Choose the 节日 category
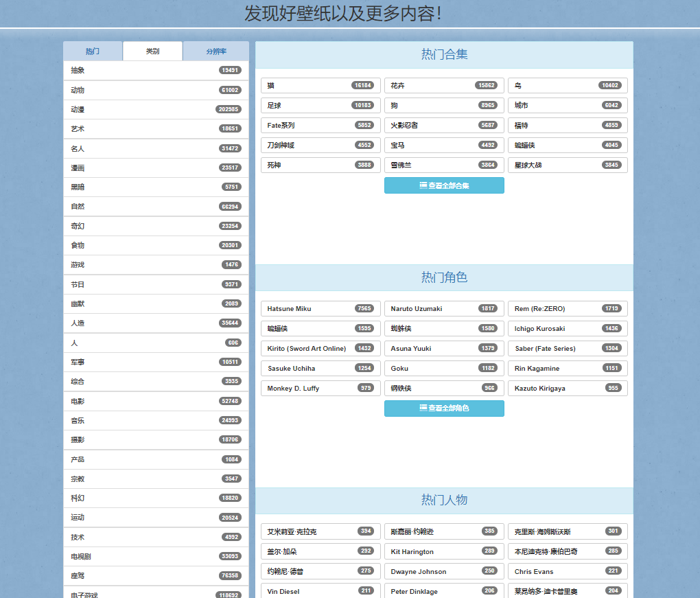 [x=156, y=284]
